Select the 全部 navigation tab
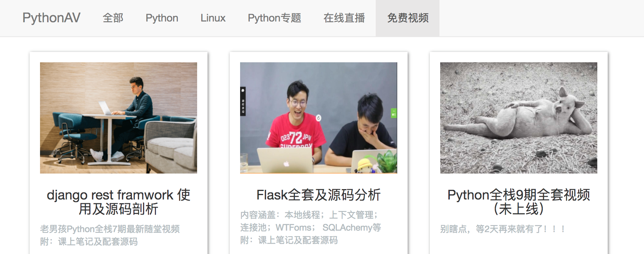Image resolution: width=644 pixels, height=254 pixels. 113,18
